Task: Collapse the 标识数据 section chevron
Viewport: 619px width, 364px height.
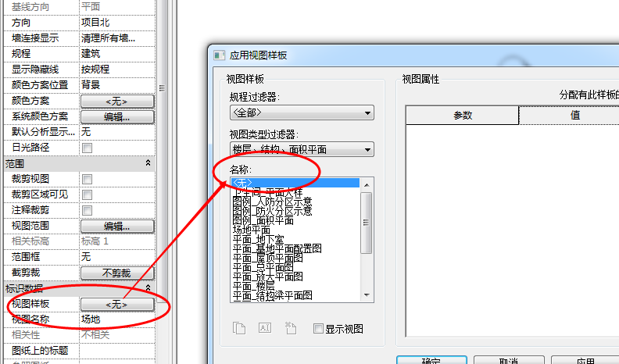Action: click(148, 288)
